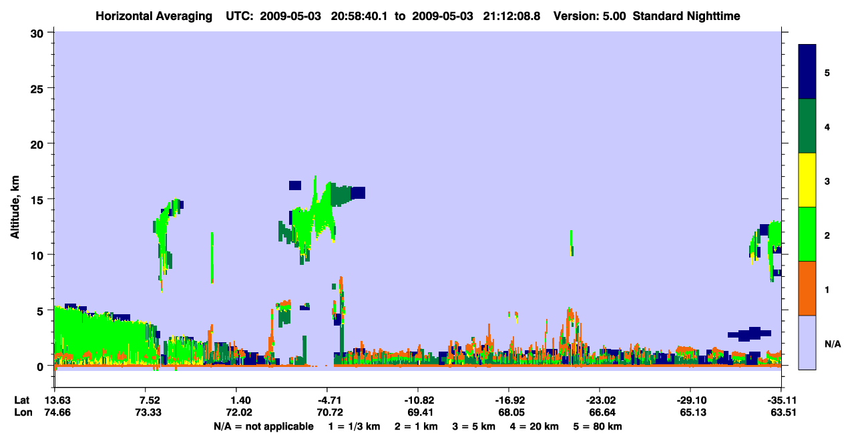Click legend text '2 = 1 km'
This screenshot has width=868, height=445.
[x=417, y=426]
